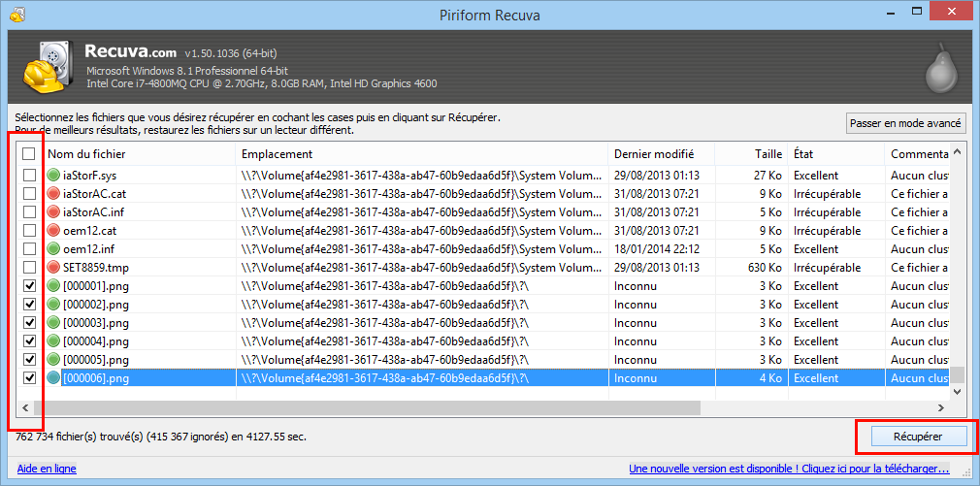This screenshot has height=486, width=980.
Task: Close the Piriform Recuva window
Action: [x=951, y=12]
